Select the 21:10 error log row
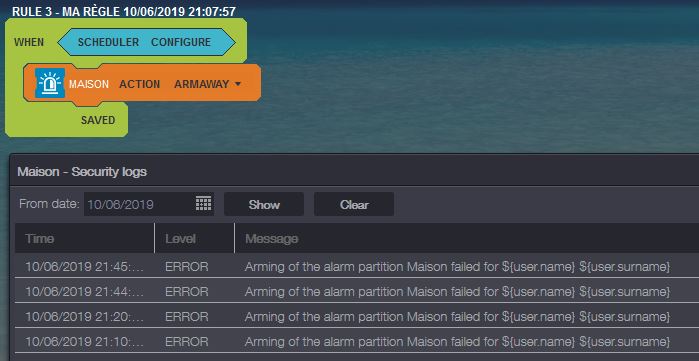Image resolution: width=699 pixels, height=361 pixels. click(x=357, y=341)
